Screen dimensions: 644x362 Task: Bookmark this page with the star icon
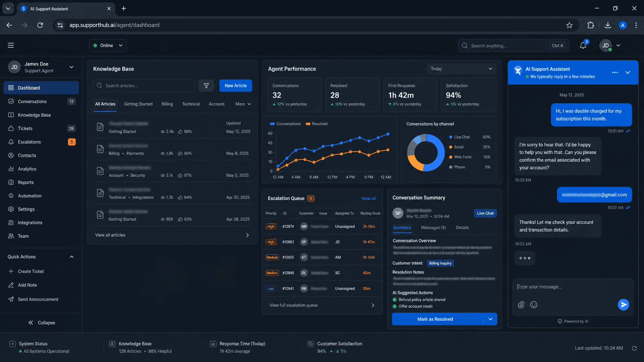pyautogui.click(x=569, y=25)
